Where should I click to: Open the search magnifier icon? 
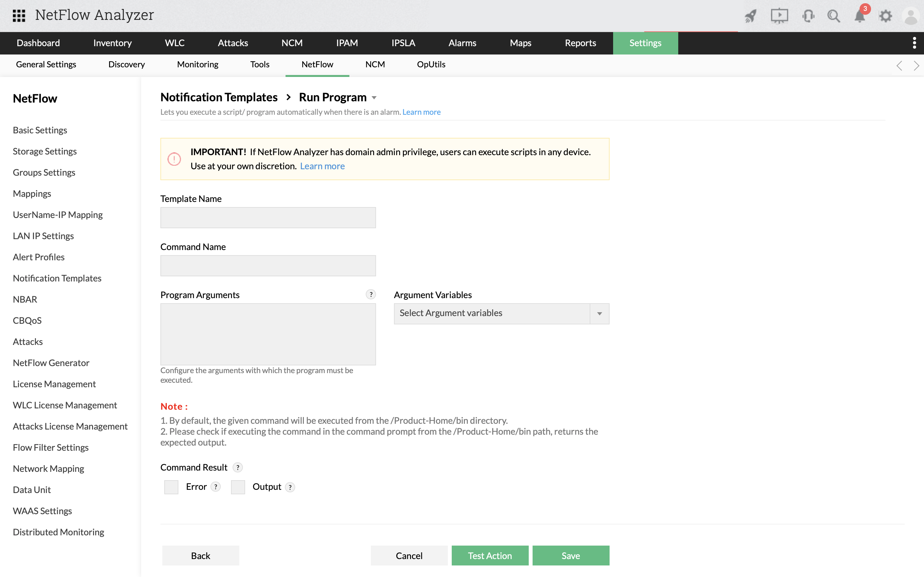[x=834, y=16]
